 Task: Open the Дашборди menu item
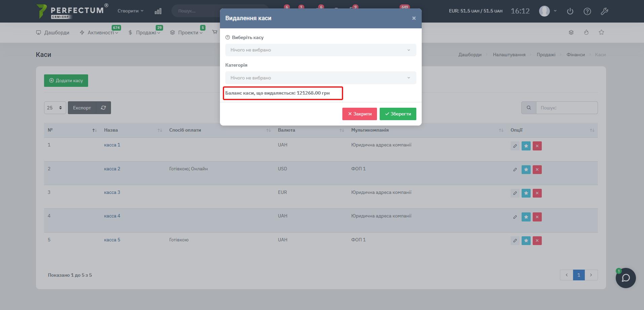53,33
